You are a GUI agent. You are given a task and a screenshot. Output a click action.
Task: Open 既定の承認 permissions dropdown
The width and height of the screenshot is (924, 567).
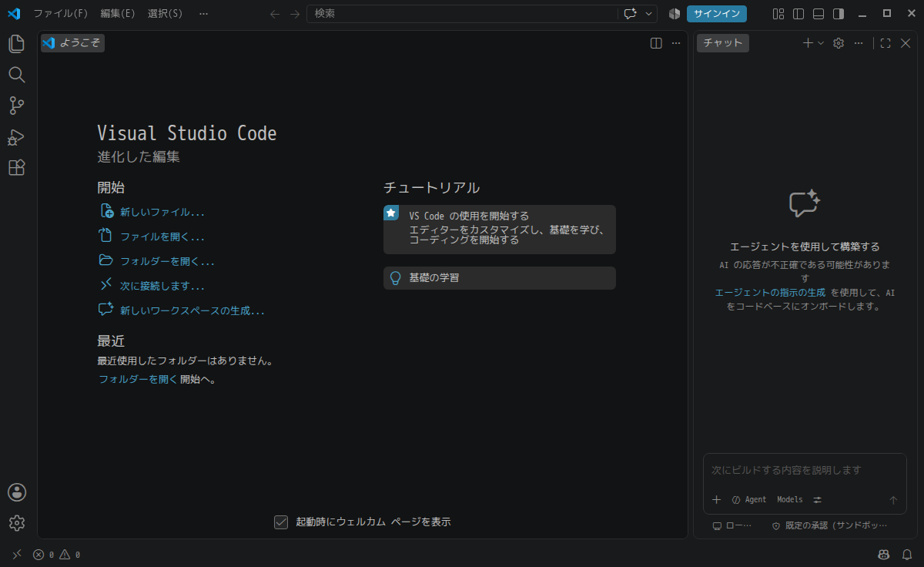point(830,525)
